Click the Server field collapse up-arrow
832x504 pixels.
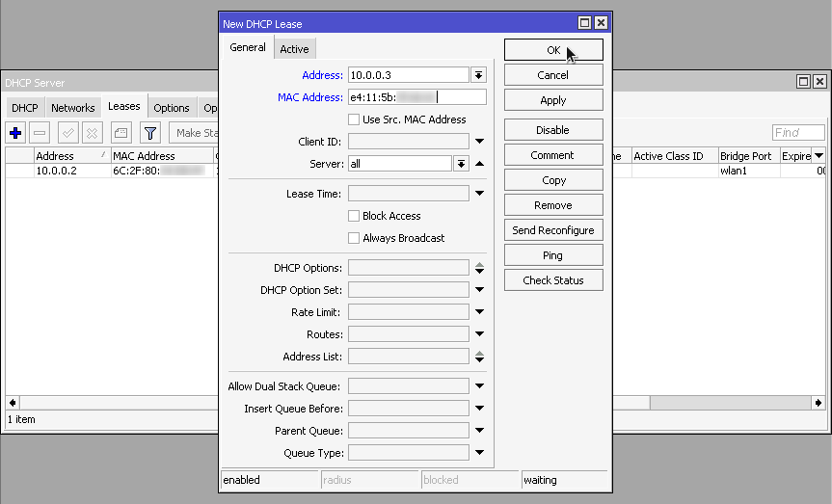coord(479,164)
